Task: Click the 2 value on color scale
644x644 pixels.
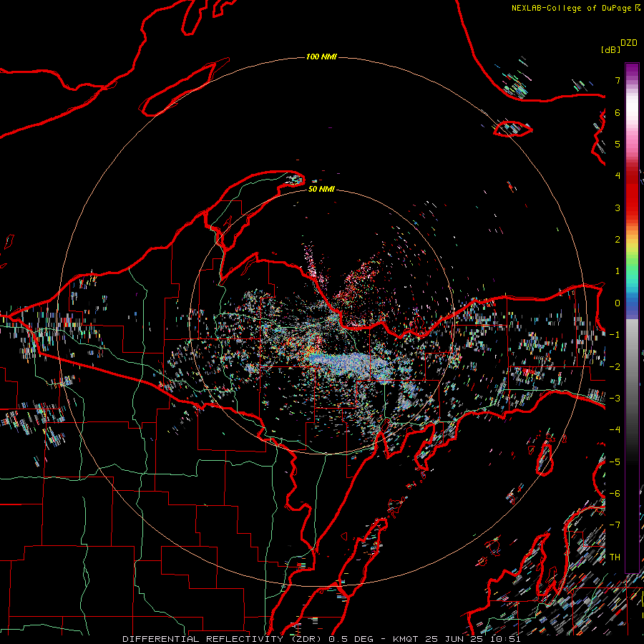Action: tap(618, 240)
